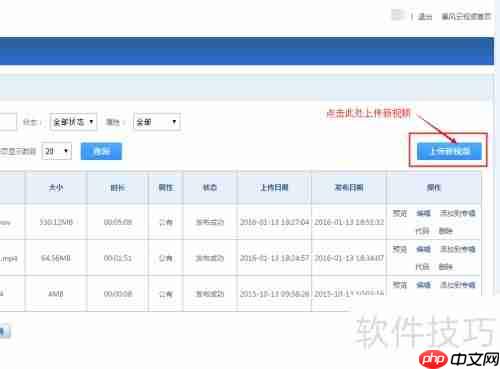Open the rows-per-page dropdown showing 20

pyautogui.click(x=56, y=151)
